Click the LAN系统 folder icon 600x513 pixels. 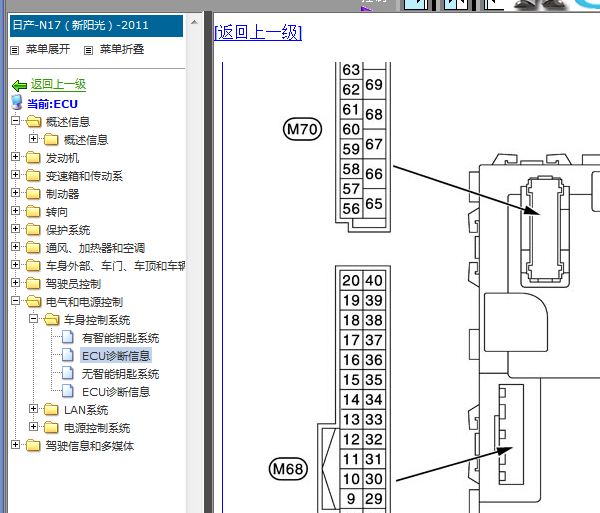pos(51,409)
